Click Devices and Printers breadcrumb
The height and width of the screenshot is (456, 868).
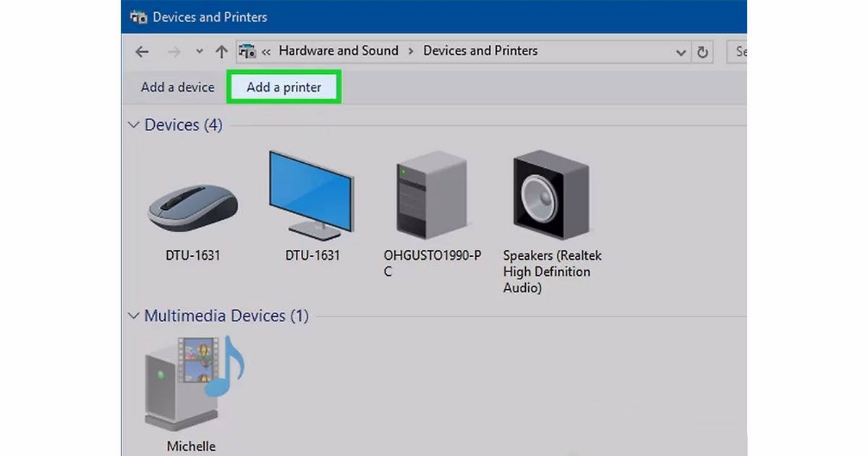coord(480,51)
